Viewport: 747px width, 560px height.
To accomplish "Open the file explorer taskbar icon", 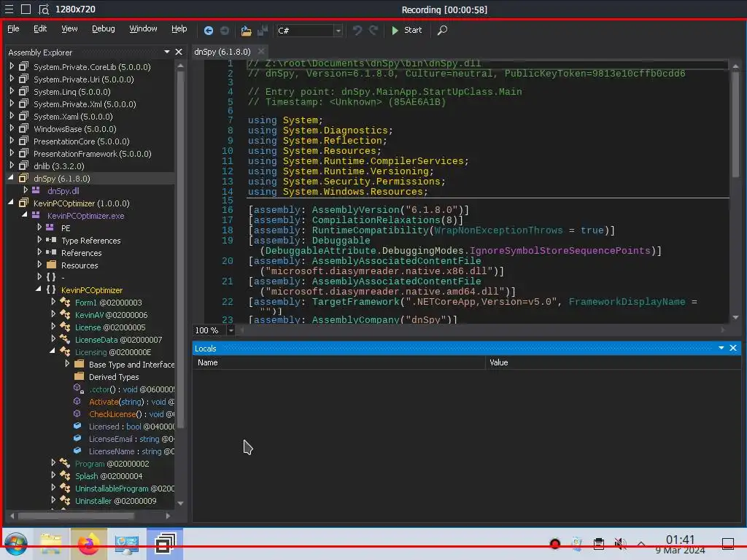I will pyautogui.click(x=51, y=544).
